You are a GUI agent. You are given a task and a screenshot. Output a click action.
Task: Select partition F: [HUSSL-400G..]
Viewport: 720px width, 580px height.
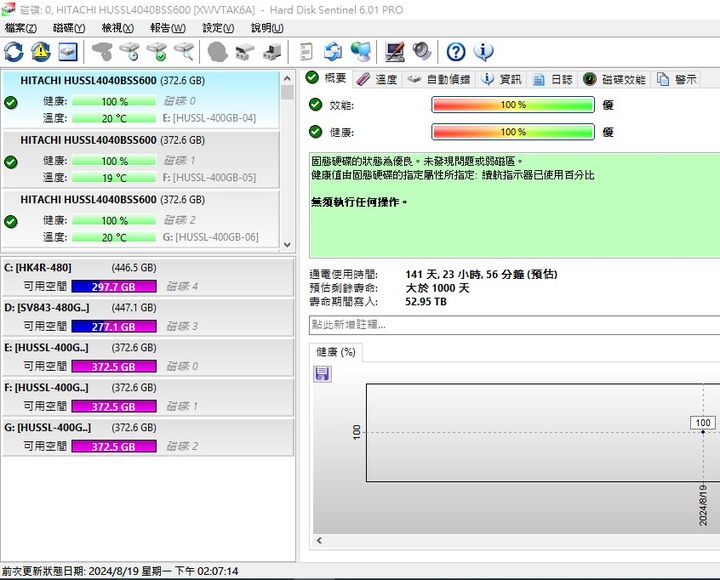147,397
